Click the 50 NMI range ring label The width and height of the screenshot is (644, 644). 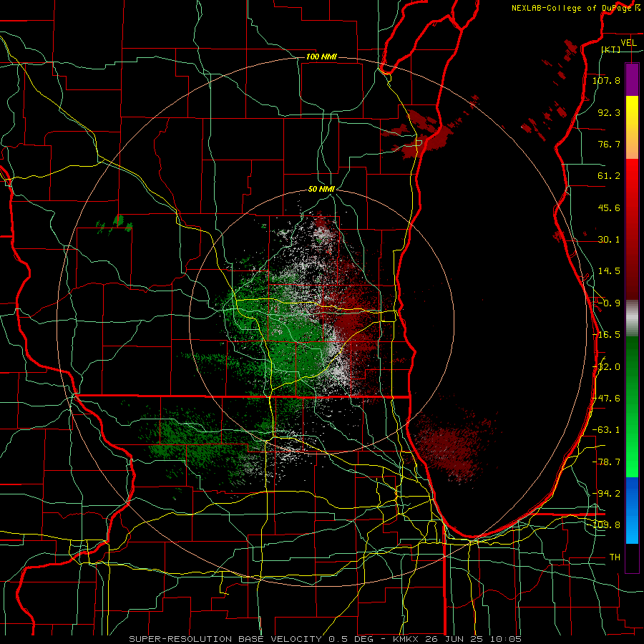[x=321, y=190]
